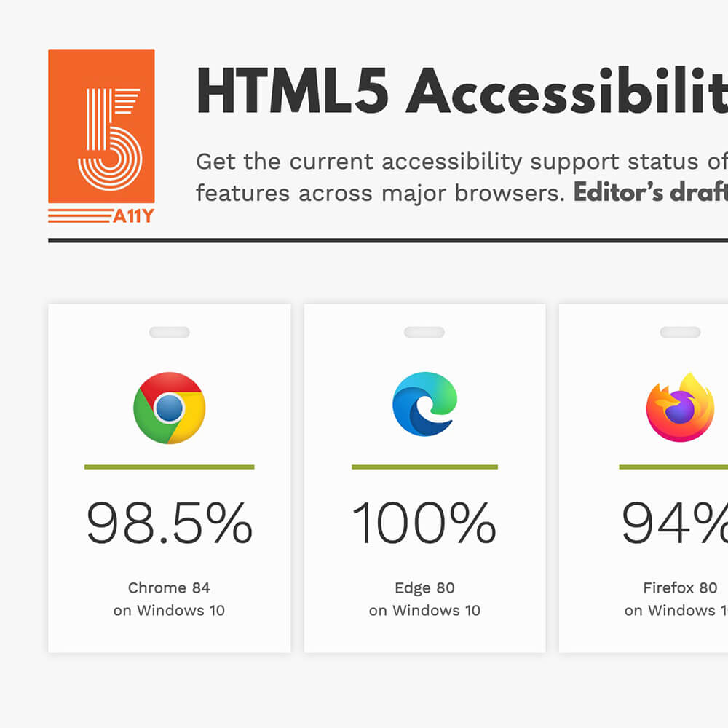Select the Chrome browser icon
728x728 pixels.
tap(169, 408)
